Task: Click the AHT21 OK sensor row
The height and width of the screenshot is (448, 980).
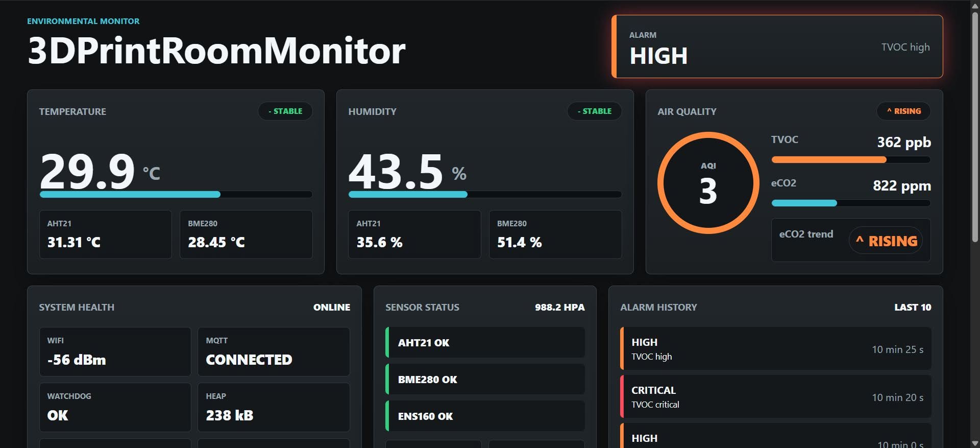Action: (485, 343)
